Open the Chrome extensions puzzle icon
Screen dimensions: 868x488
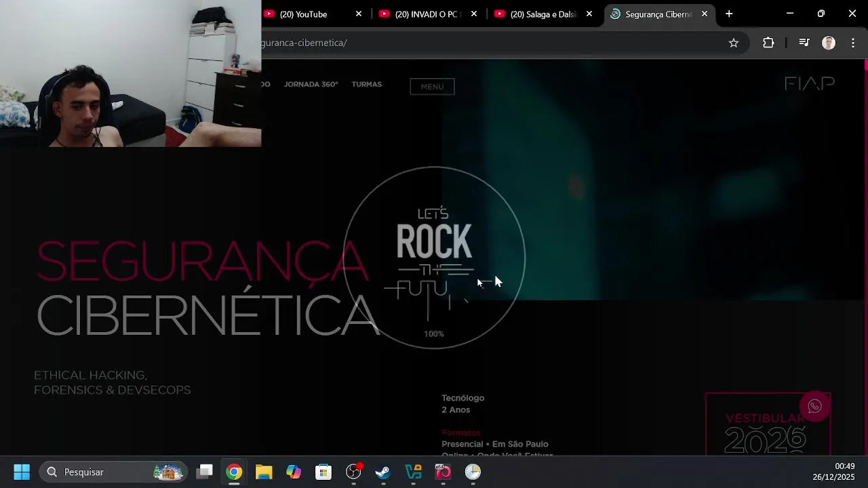(x=768, y=43)
